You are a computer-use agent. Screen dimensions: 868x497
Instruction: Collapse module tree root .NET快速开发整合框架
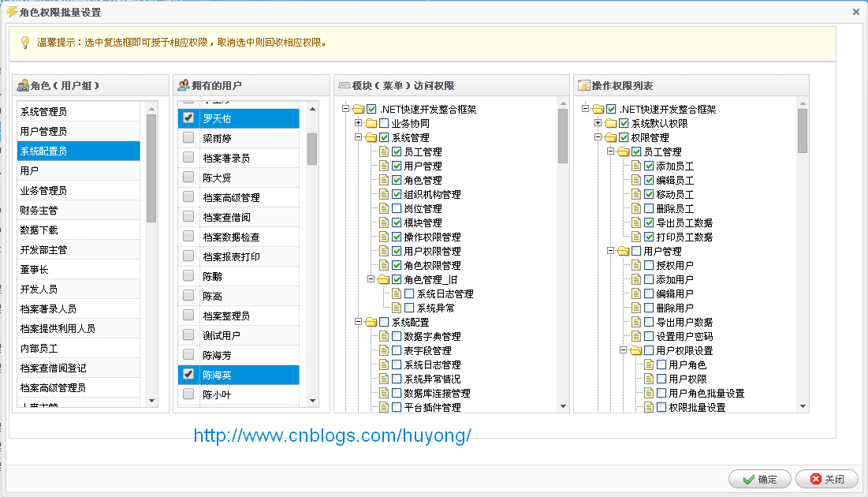click(345, 109)
